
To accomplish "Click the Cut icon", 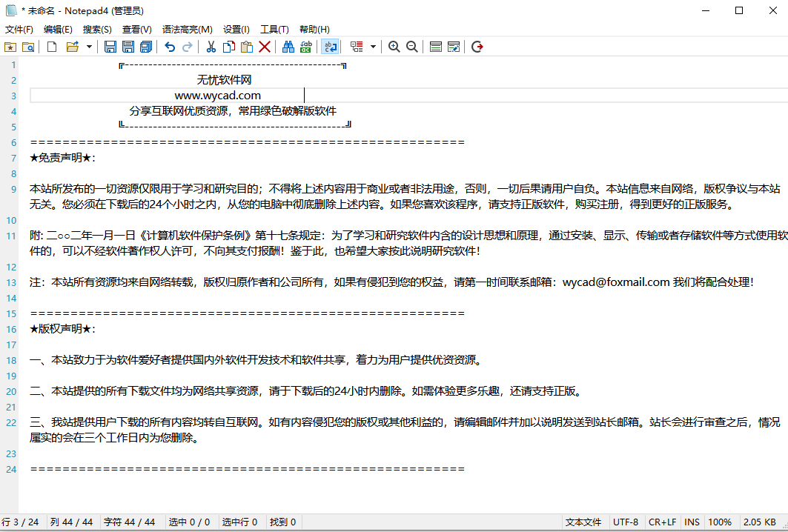I will [x=211, y=47].
